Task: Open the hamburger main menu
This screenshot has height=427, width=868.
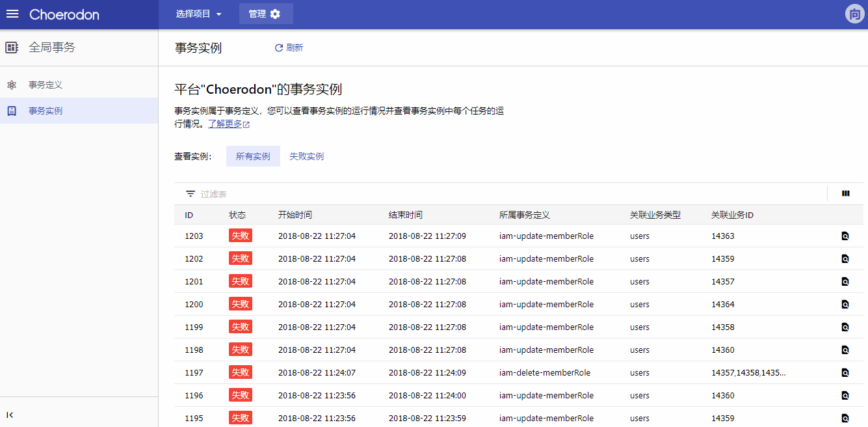Action: point(12,14)
